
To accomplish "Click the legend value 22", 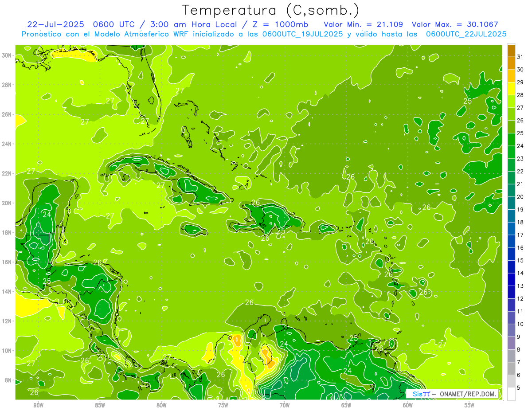I will click(520, 171).
